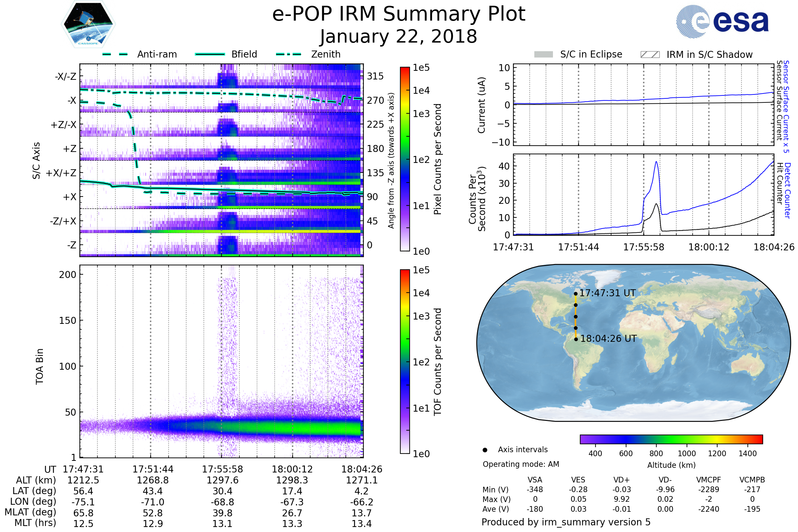The width and height of the screenshot is (798, 532).
Task: Click the S/C in Eclipse gray legend patch
Action: coord(543,54)
